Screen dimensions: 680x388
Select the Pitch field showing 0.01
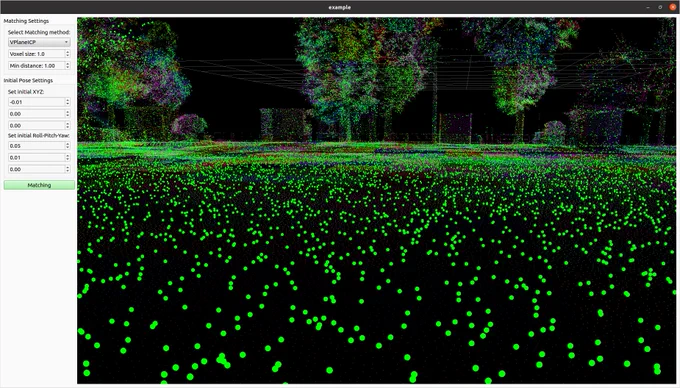point(36,157)
